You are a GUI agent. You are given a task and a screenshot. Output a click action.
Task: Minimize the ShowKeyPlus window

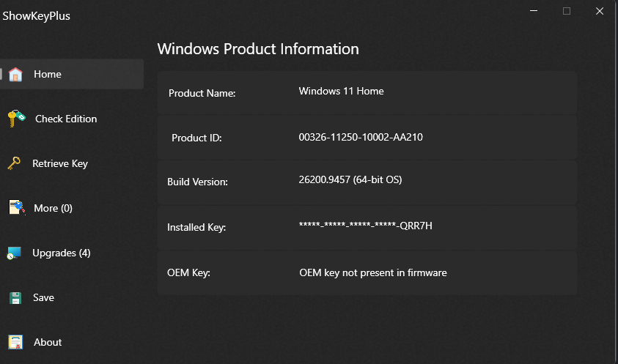[x=534, y=11]
